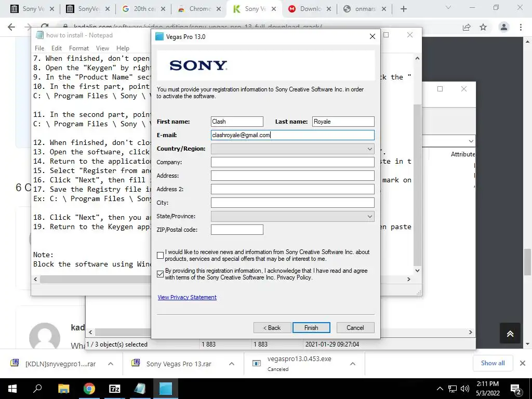532x399 pixels.
Task: Click the scroll-to-top double arrow button
Action: 510,334
